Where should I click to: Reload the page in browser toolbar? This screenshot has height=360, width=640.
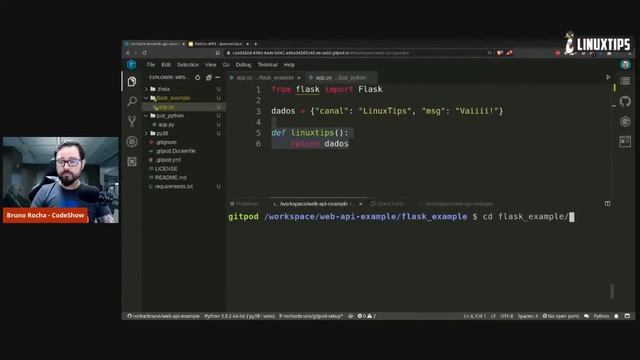coord(144,53)
